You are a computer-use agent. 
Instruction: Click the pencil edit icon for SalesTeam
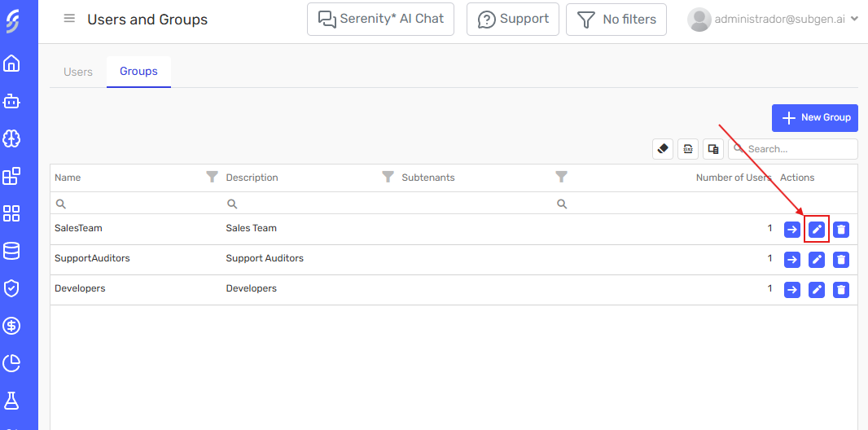pyautogui.click(x=817, y=230)
